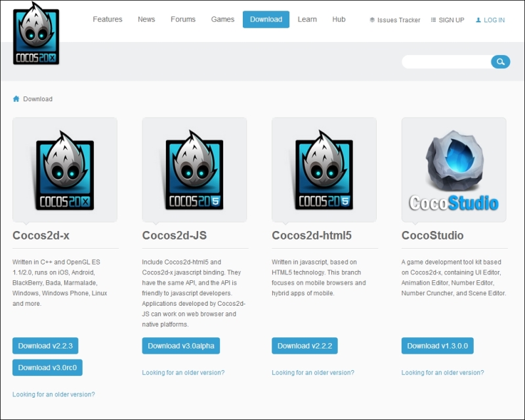
Task: Open the CocoStudio product image
Action: [453, 169]
